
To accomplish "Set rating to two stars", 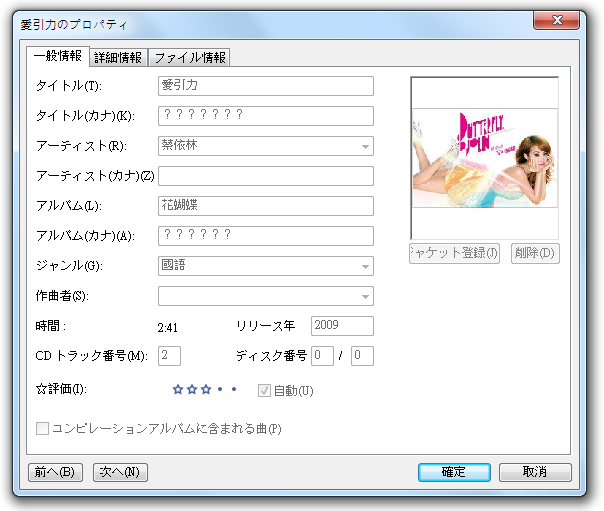I will pos(192,389).
